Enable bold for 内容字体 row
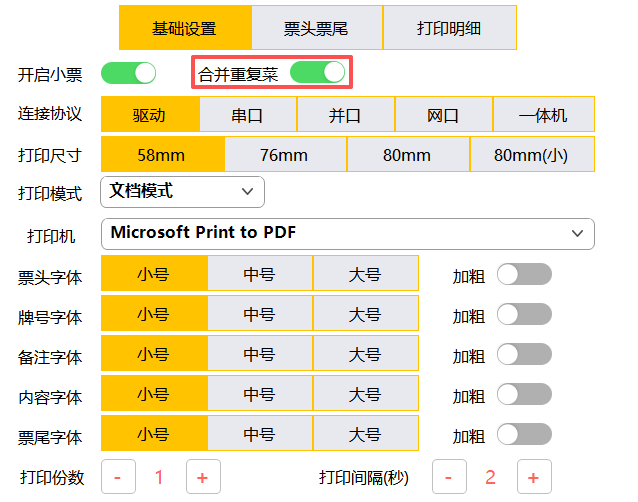Image resolution: width=638 pixels, height=502 pixels. coord(524,395)
